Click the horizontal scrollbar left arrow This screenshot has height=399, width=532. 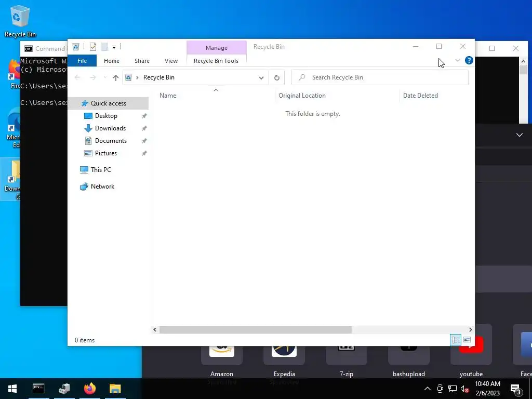point(155,329)
